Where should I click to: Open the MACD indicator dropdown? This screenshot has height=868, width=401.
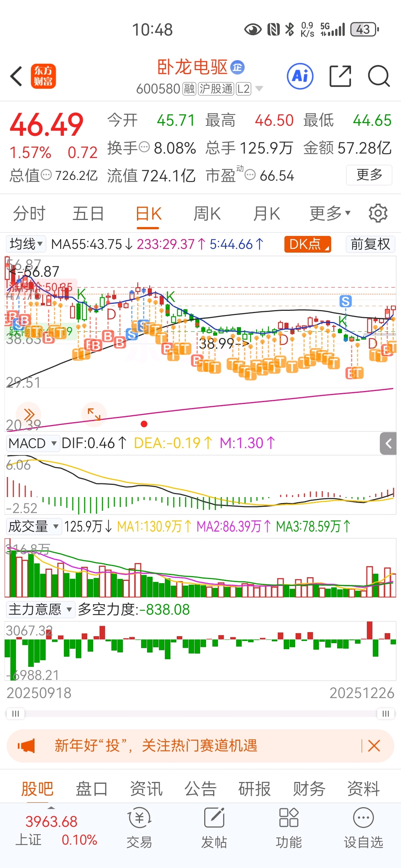33,443
